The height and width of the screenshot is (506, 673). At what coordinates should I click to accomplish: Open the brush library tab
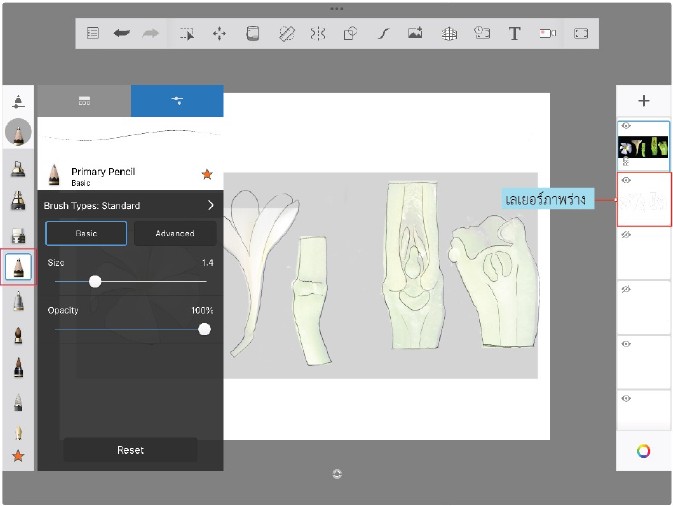tap(84, 101)
